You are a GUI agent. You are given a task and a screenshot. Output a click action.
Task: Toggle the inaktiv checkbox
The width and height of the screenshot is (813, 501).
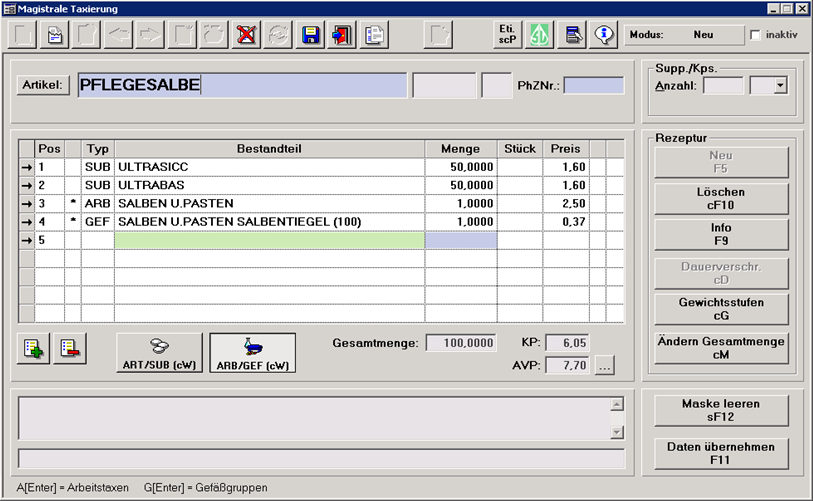[755, 34]
